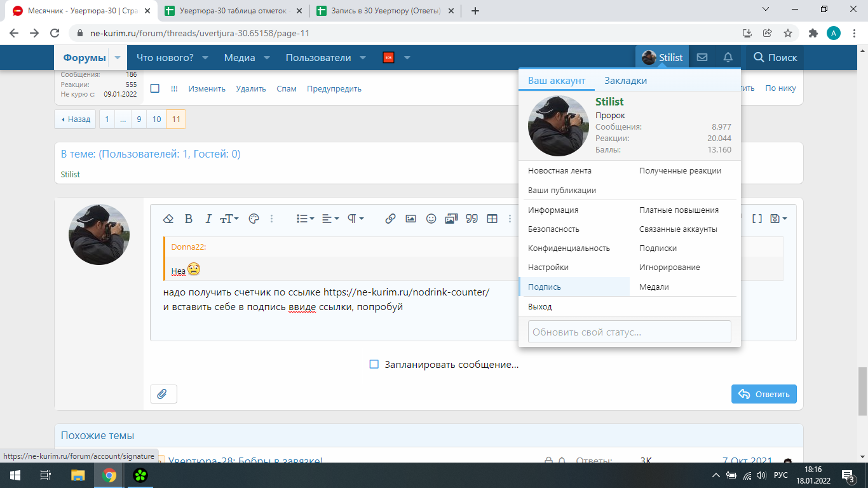
Task: Expand the Медиа dropdown arrow
Action: (x=267, y=58)
